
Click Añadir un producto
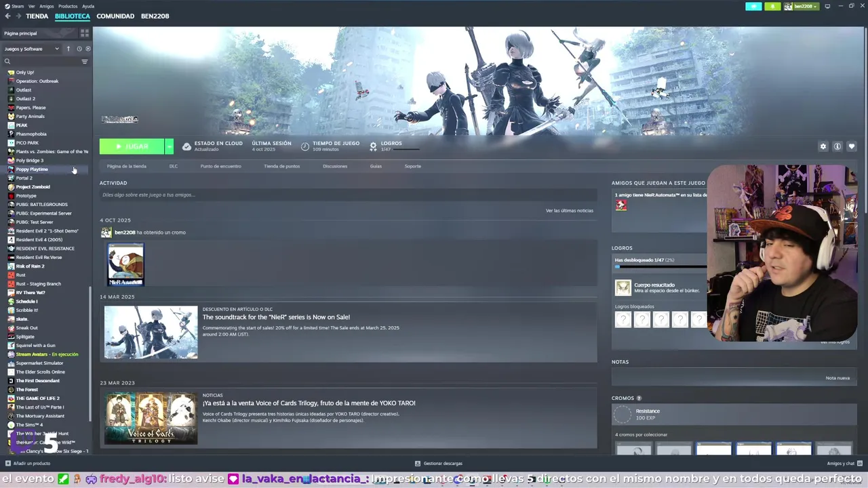[28, 464]
